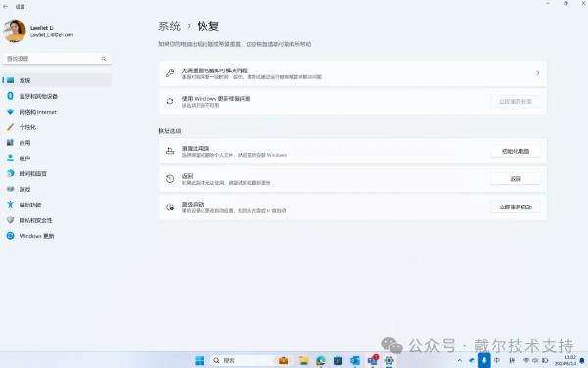Show hidden system tray icons
Screen dimensions: 588x368
460,360
